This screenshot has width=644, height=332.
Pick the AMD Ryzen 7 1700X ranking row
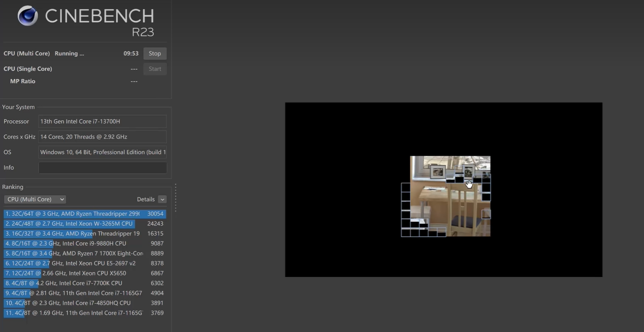click(85, 253)
